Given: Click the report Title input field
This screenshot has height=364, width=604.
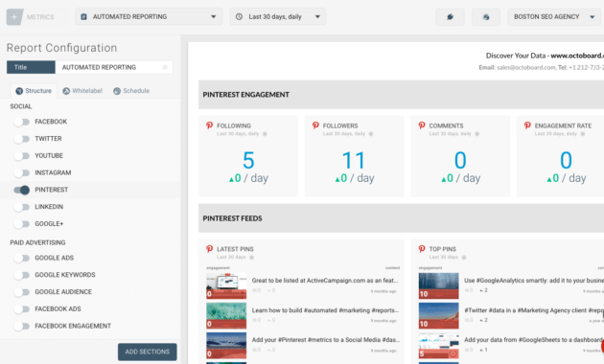Looking at the screenshot, I should [x=114, y=67].
